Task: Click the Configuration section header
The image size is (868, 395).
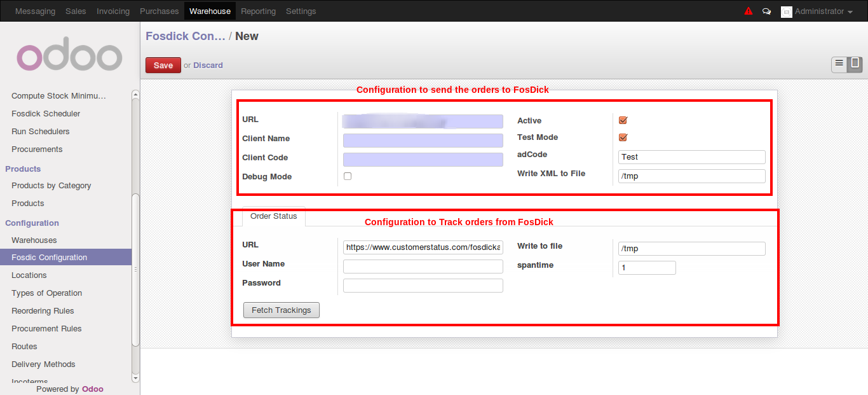Action: point(32,223)
